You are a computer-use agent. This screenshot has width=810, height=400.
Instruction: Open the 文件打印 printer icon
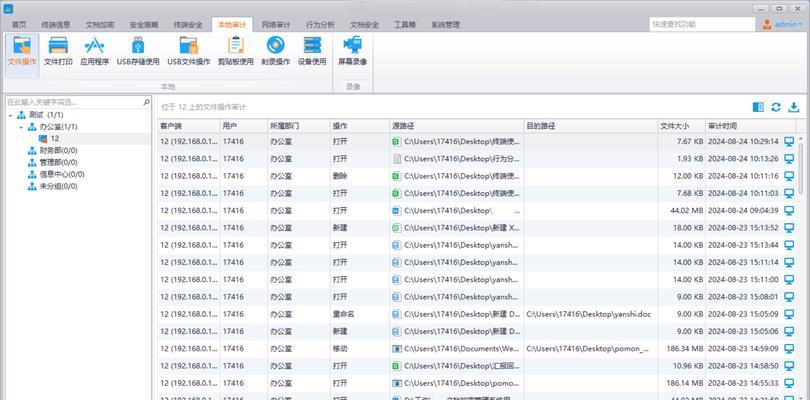pos(58,46)
